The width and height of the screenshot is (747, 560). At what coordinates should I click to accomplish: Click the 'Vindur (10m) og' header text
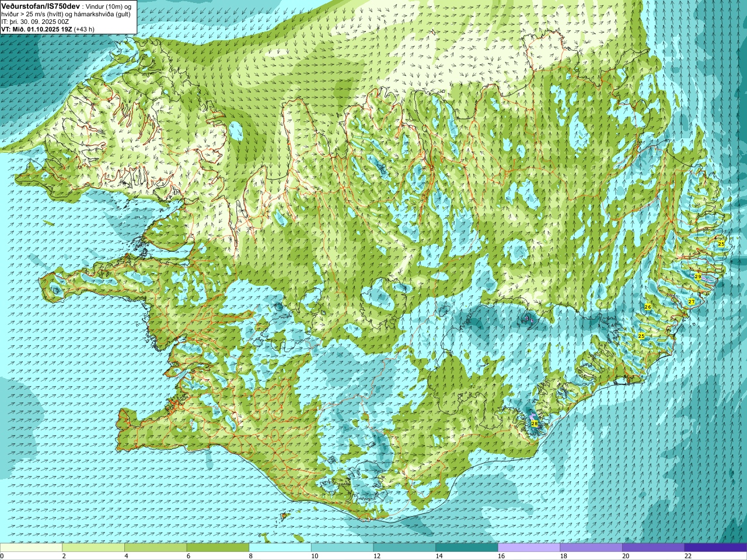point(109,6)
